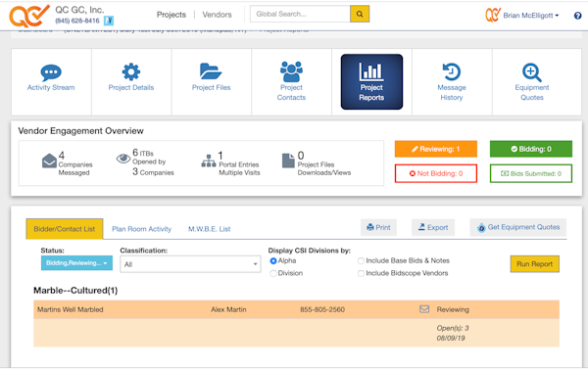Image resolution: width=588 pixels, height=369 pixels.
Task: Open Equipment Quotes magnifier-plus icon
Action: (x=532, y=72)
